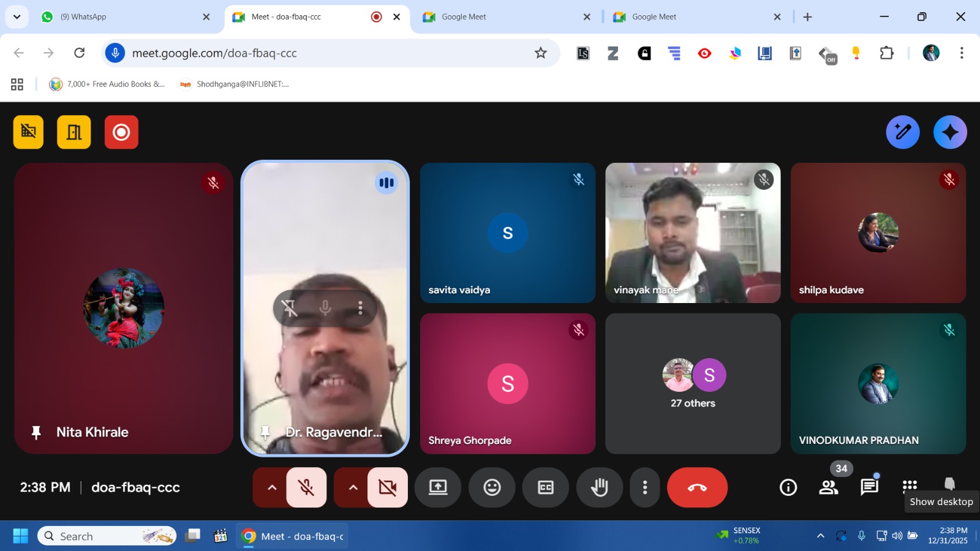Start presenting your screen

coord(438,487)
